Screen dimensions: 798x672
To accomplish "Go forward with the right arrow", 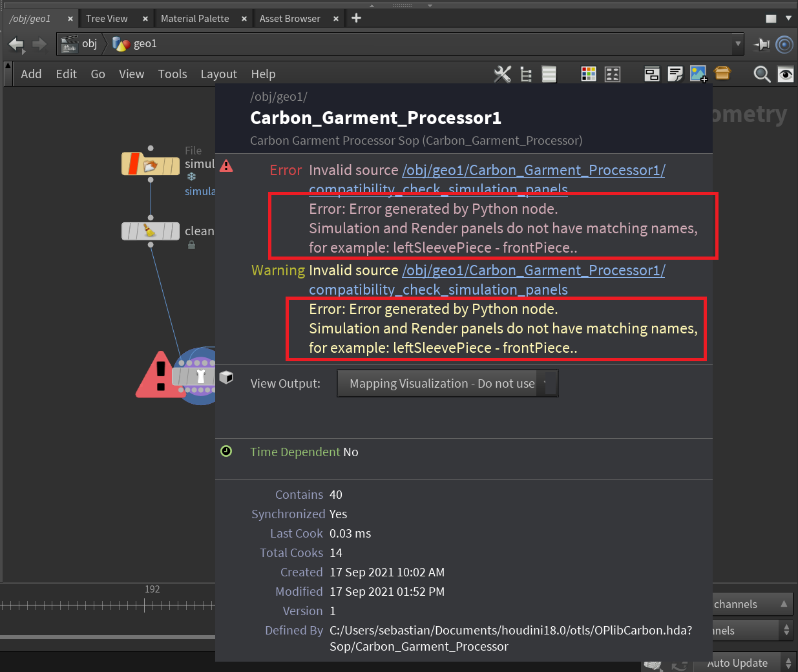I will coord(39,44).
